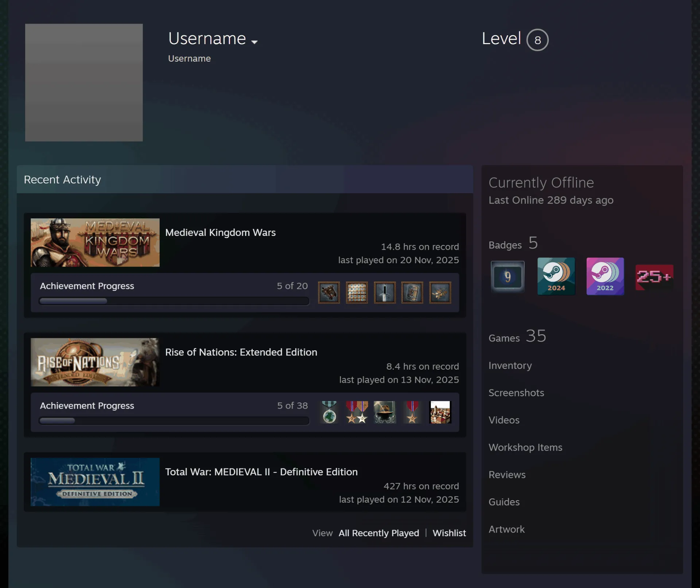Click '5 of 38' achievement count text
The height and width of the screenshot is (588, 700).
[292, 406]
